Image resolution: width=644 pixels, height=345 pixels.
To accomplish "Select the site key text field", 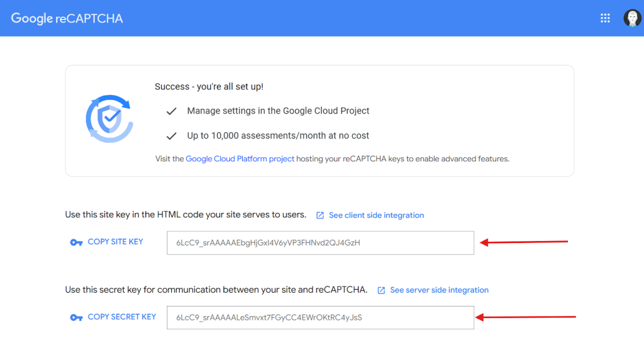I will click(320, 243).
